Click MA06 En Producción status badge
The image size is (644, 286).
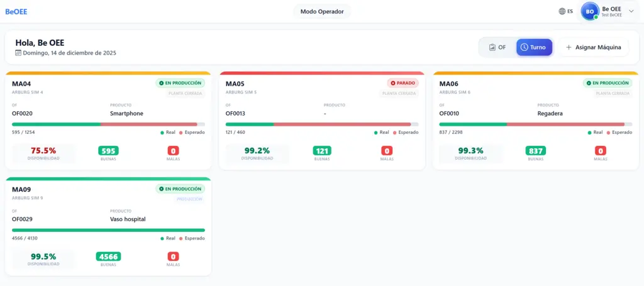click(608, 83)
